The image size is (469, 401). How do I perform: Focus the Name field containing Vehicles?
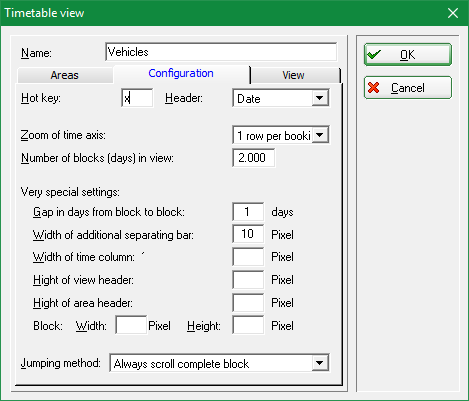point(221,52)
